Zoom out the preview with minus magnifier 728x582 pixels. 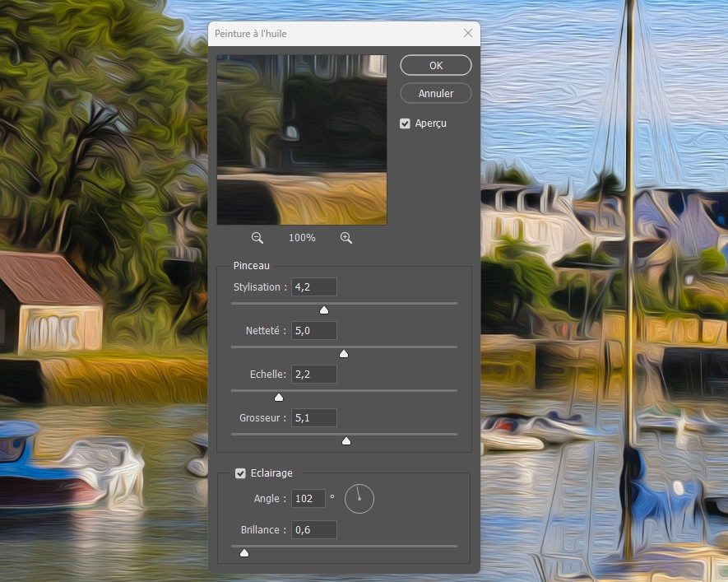(x=257, y=238)
